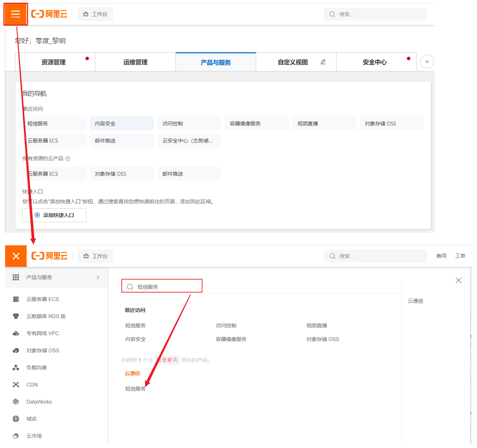Image resolution: width=477 pixels, height=448 pixels.
Task: Select 专有网络 VPC in the sidebar
Action: click(x=42, y=334)
